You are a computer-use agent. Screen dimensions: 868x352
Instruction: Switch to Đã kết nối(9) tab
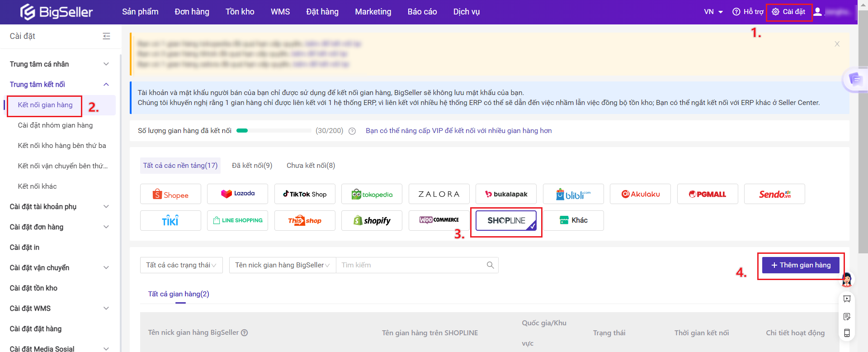pyautogui.click(x=252, y=166)
